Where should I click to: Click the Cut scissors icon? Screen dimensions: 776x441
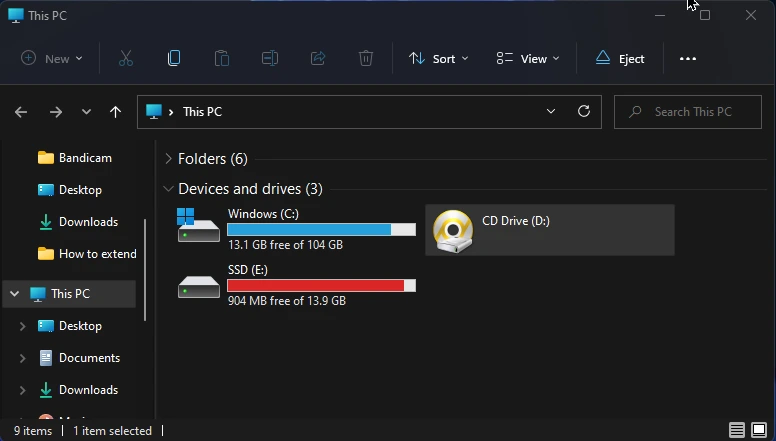(126, 58)
